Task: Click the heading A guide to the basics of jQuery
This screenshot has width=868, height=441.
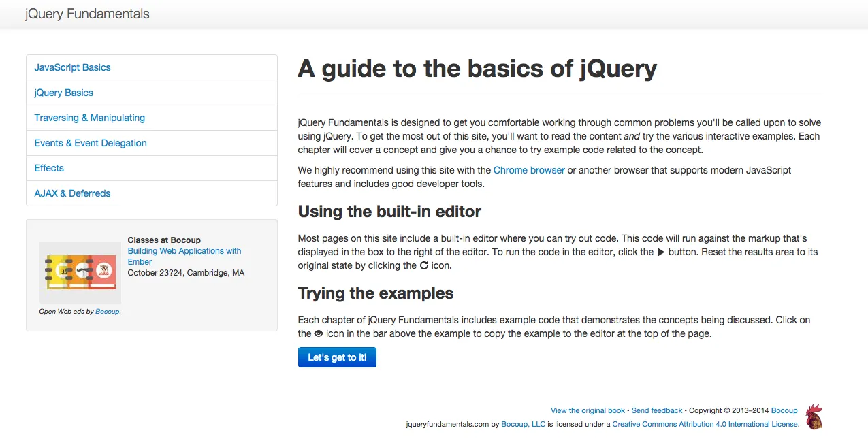Action: coord(477,69)
